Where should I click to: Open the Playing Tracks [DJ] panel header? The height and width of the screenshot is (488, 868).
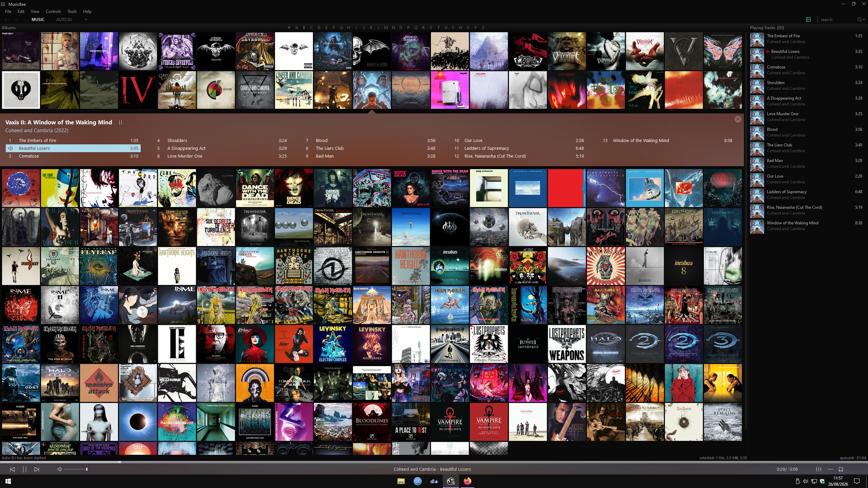click(x=767, y=28)
